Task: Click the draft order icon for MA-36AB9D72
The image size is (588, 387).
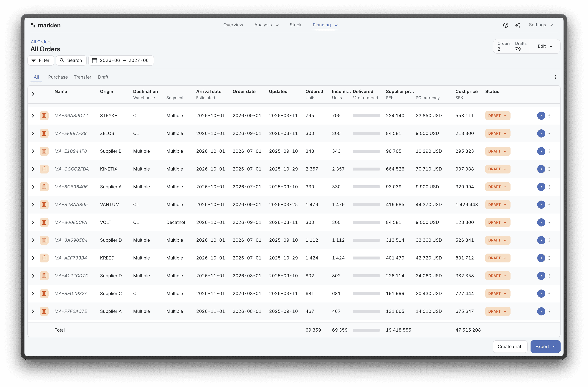Action: 44,116
